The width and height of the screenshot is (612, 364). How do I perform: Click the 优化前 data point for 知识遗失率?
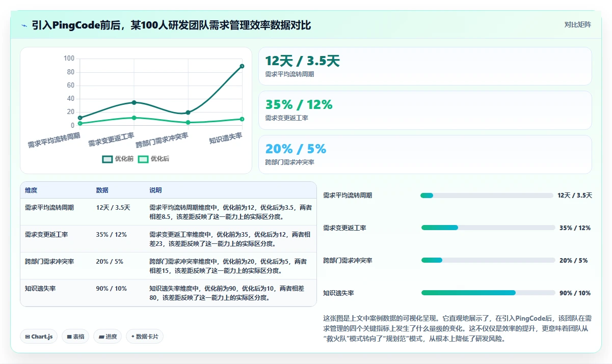coord(242,66)
